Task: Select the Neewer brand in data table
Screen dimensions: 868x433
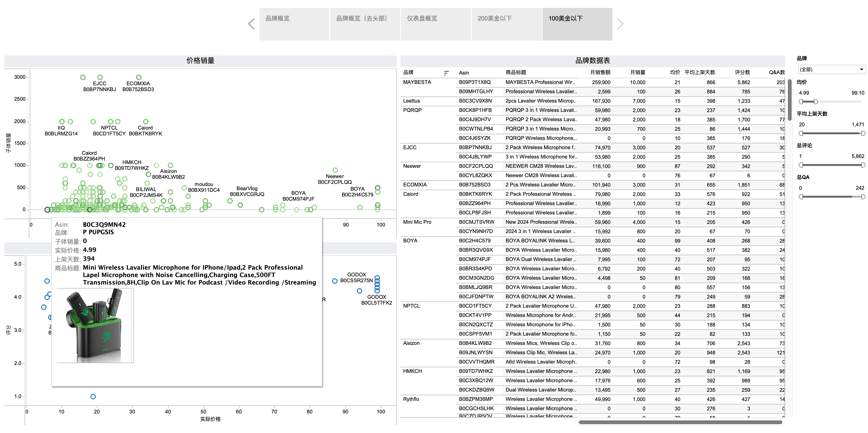Action: 412,166
